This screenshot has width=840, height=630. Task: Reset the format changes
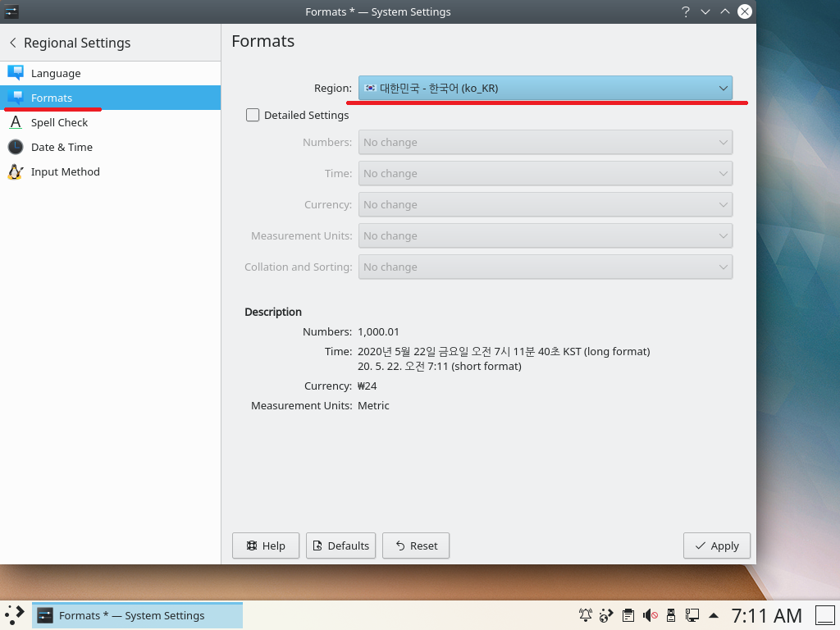(416, 546)
